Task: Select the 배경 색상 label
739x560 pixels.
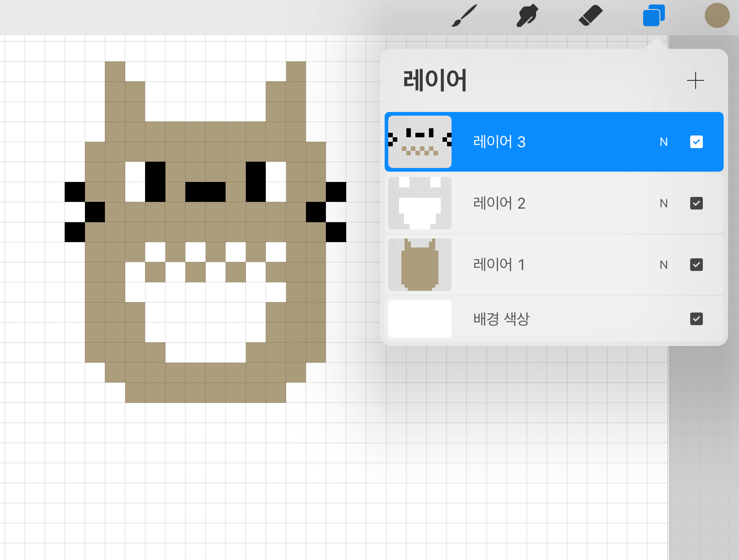Action: [501, 319]
